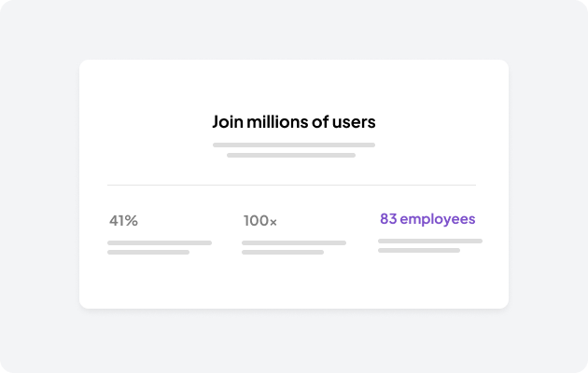Click the top placeholder line under "100×"
Screen dimensions: 588x373
[294, 242]
